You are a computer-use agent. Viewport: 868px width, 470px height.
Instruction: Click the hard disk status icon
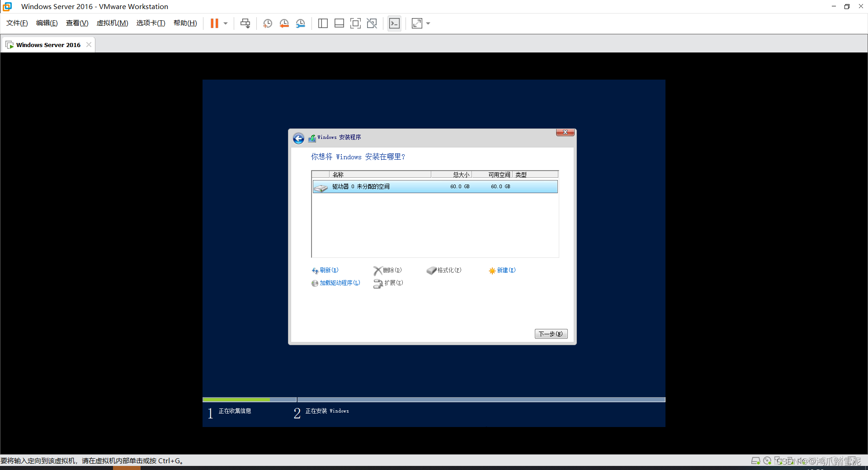point(755,461)
